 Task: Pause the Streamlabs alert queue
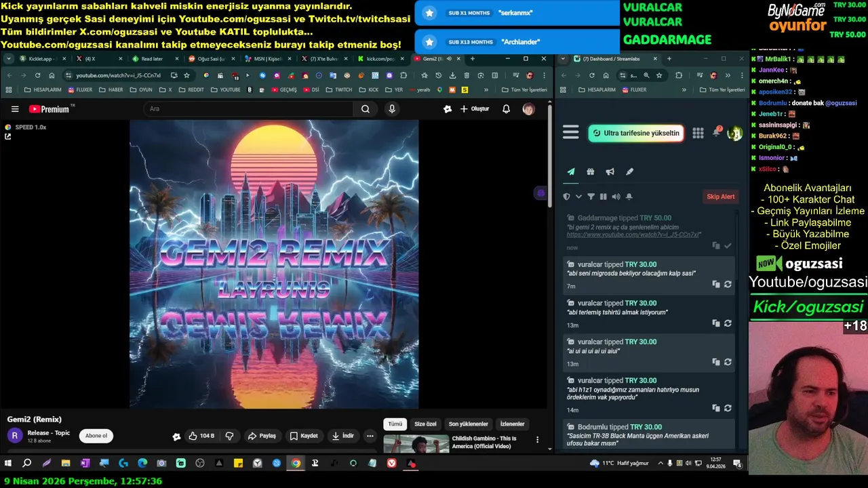[x=603, y=197]
